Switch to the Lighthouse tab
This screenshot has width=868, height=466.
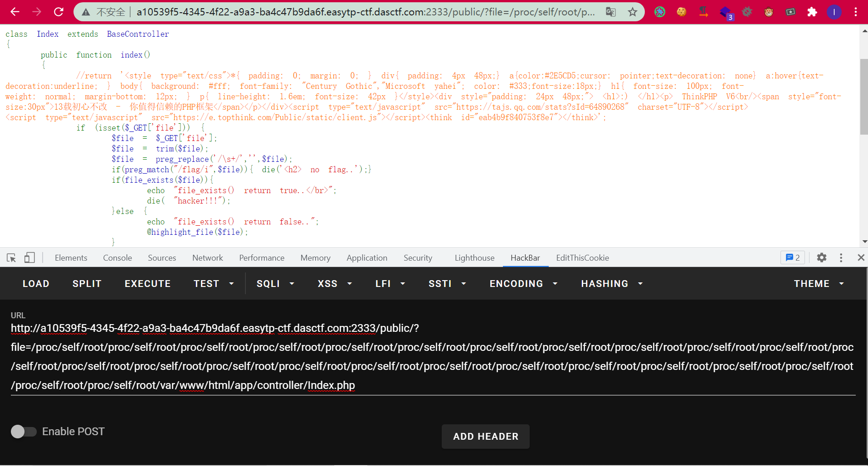coord(474,257)
